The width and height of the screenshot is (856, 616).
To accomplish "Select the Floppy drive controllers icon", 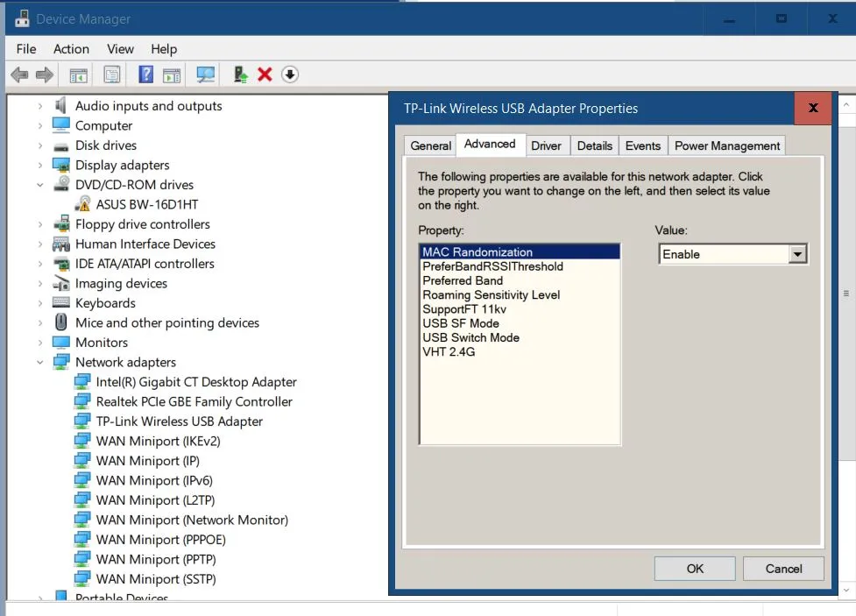I will (61, 224).
